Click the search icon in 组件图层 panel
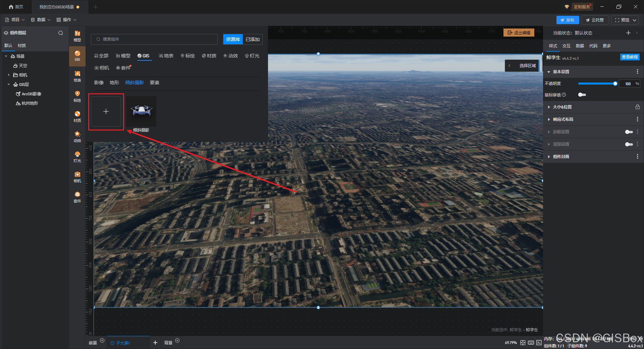The width and height of the screenshot is (644, 349). [61, 33]
